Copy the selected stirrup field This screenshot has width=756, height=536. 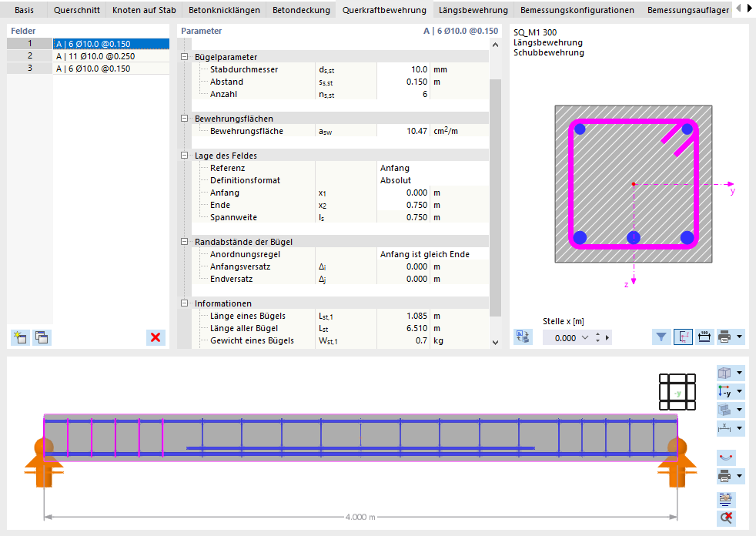tap(42, 337)
